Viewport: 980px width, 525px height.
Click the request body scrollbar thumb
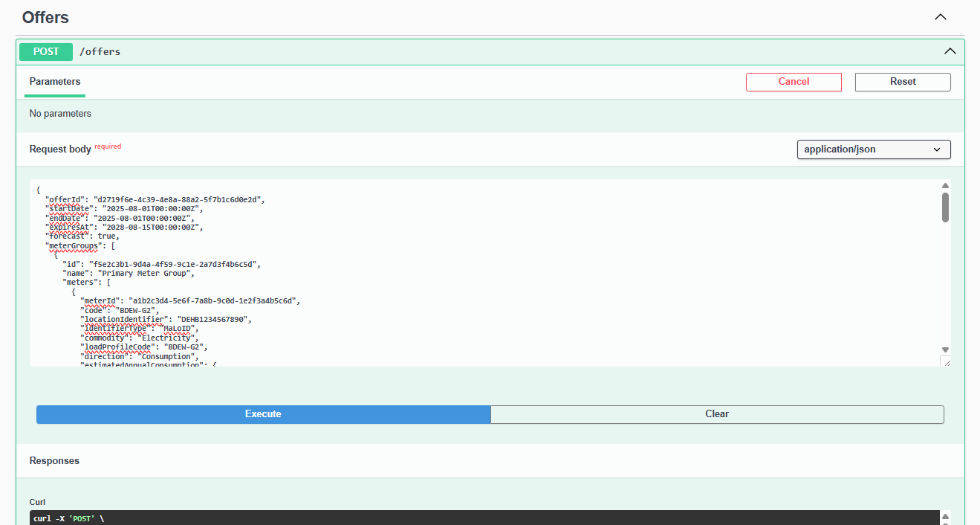(x=945, y=207)
